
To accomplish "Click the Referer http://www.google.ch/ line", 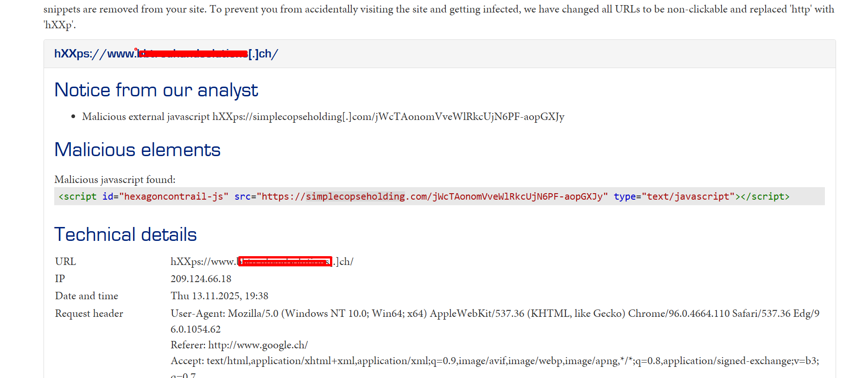I will pyautogui.click(x=239, y=345).
